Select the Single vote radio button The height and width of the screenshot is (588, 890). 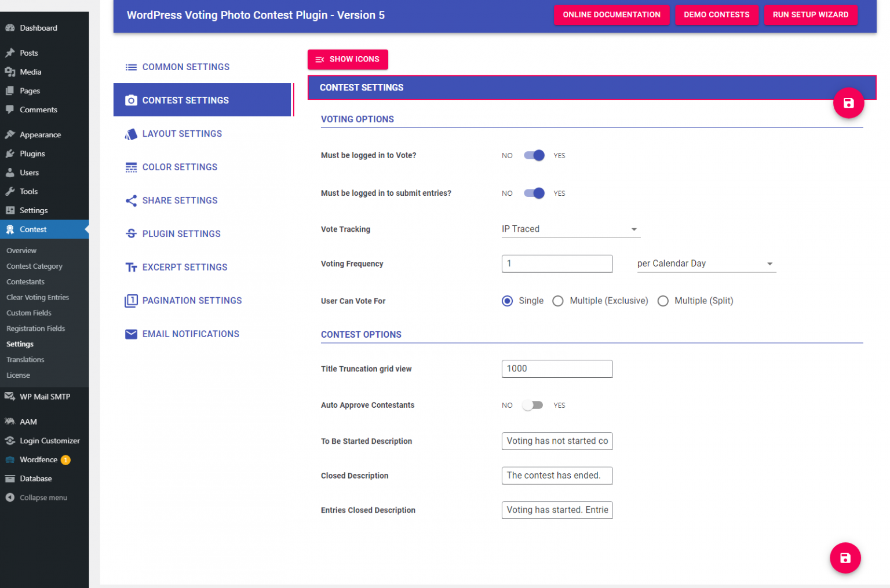click(x=508, y=301)
